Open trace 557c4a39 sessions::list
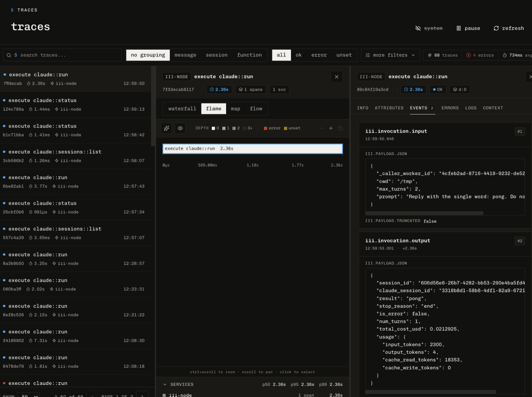 [x=76, y=233]
